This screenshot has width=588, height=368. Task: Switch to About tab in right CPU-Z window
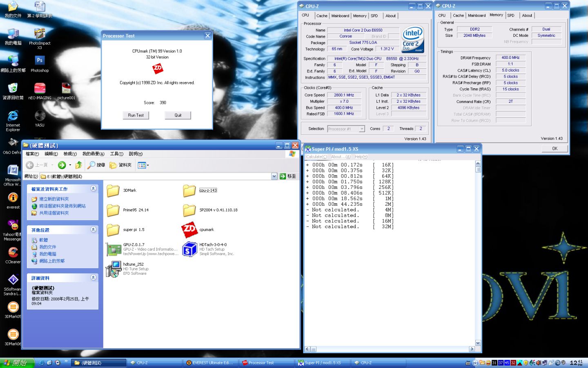tap(527, 16)
